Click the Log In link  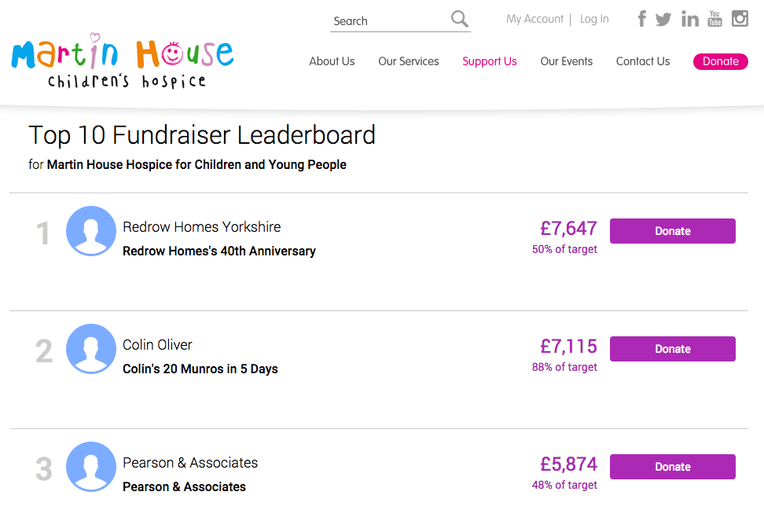[594, 19]
